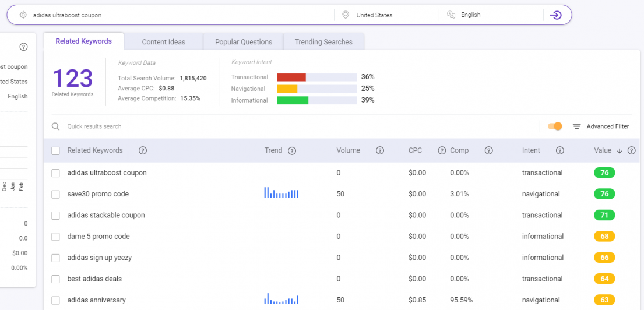Click the Comp column header

459,151
